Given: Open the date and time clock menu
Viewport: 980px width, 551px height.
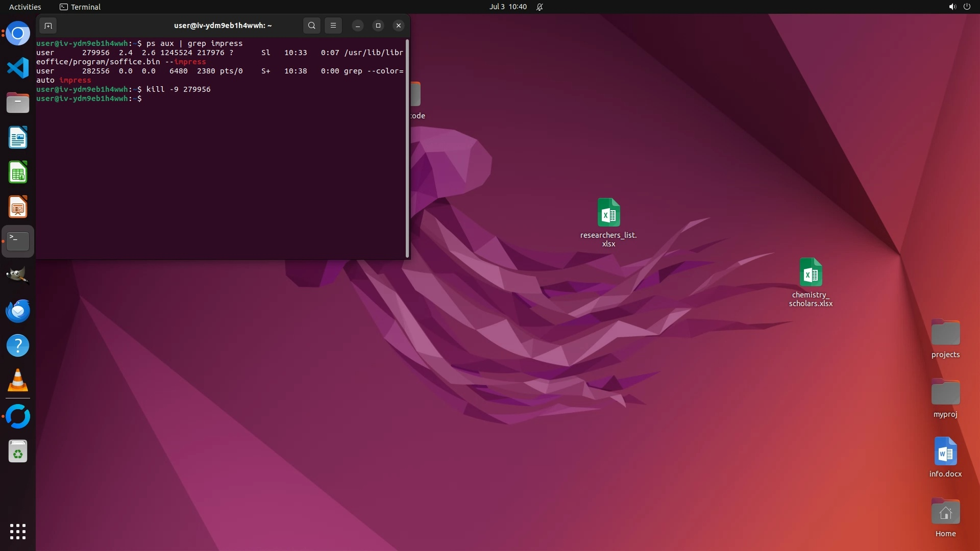Looking at the screenshot, I should click(508, 7).
